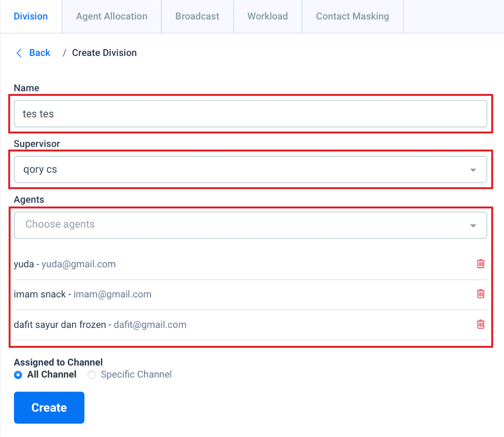Click the Choose agents placeholder field
Screen dimensions: 504x437
(60, 224)
